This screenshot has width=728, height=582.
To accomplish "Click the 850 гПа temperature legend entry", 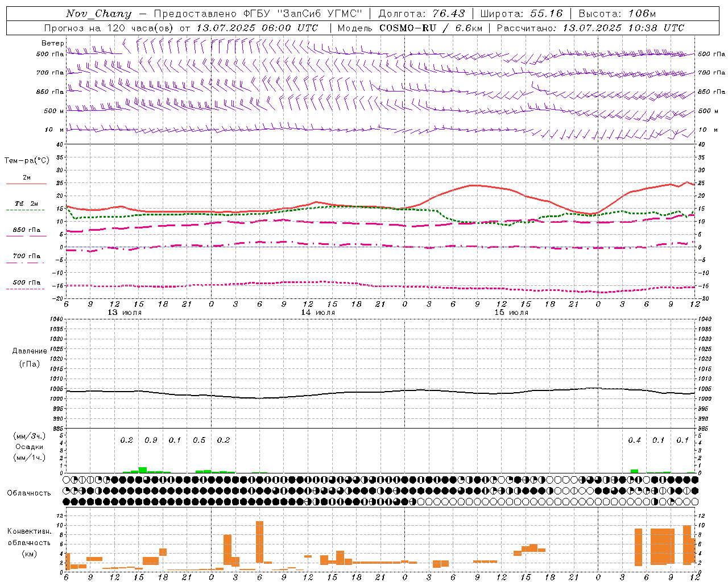I will point(26,230).
